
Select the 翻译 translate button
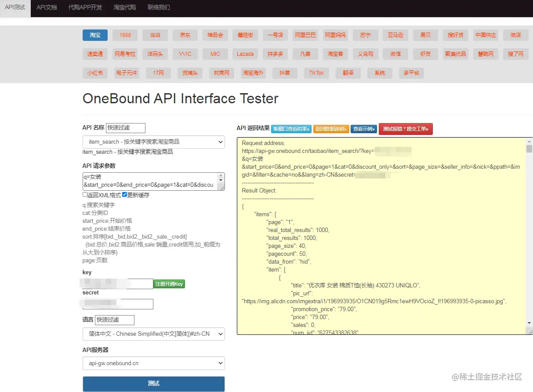(x=348, y=73)
